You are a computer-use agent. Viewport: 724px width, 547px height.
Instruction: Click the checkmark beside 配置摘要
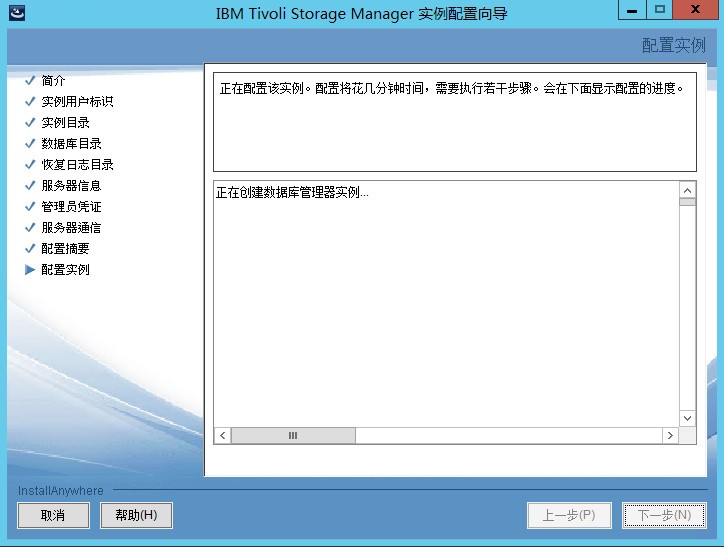click(30, 248)
